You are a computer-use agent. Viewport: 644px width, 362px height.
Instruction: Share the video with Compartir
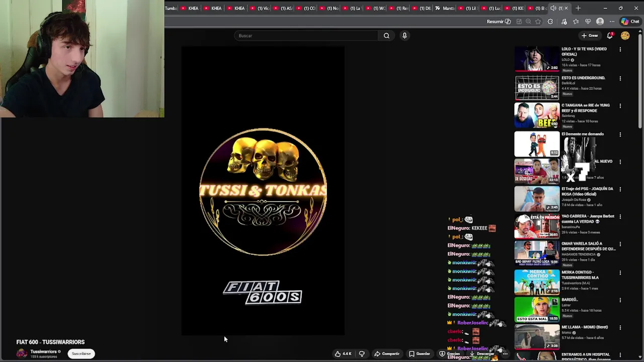[x=387, y=354]
